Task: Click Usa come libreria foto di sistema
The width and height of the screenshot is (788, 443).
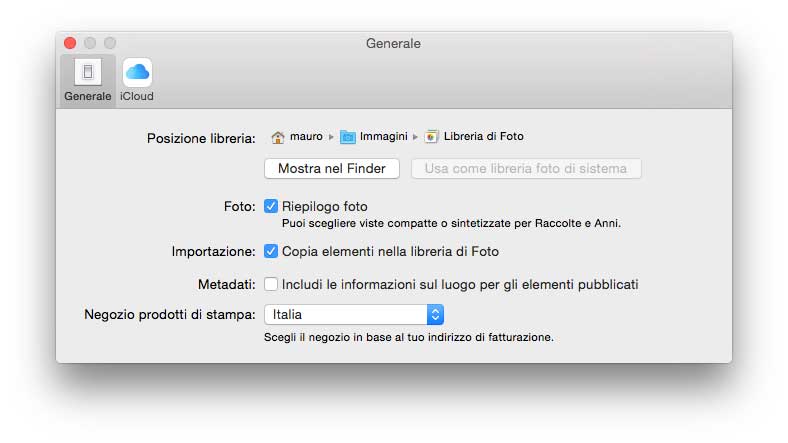Action: (x=526, y=169)
